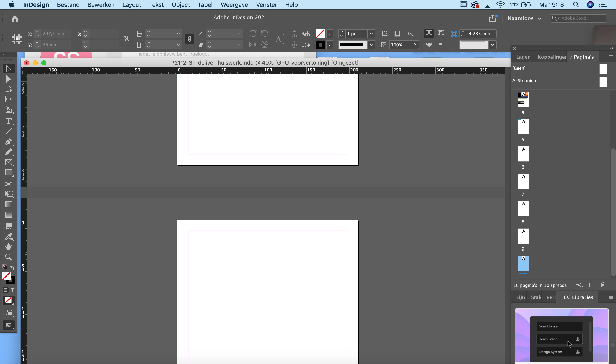Choose the Scissors tool

coord(8,184)
